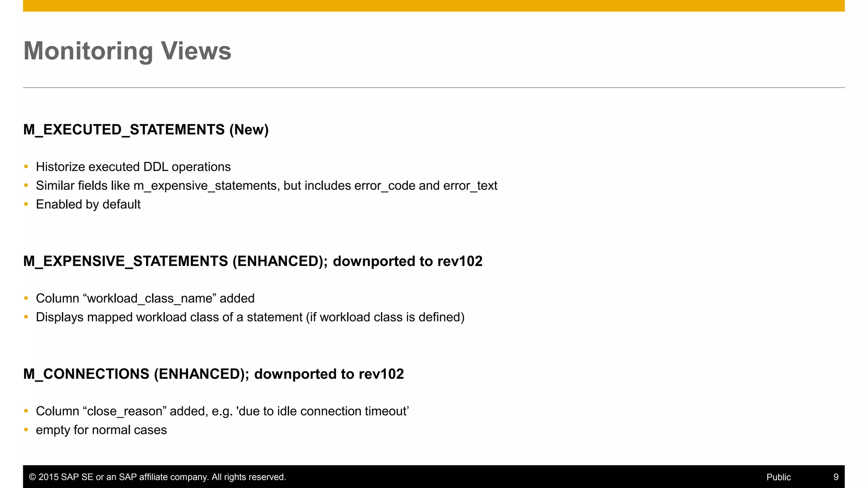Image resolution: width=868 pixels, height=488 pixels.
Task: Select the M_EXPENSIVE_STATEMENTS (ENHANCED) heading
Action: tap(253, 261)
